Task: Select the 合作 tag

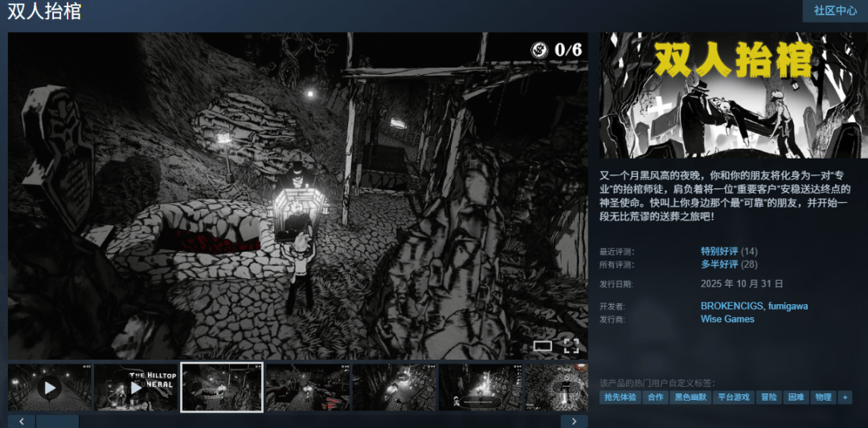Action: click(x=656, y=397)
